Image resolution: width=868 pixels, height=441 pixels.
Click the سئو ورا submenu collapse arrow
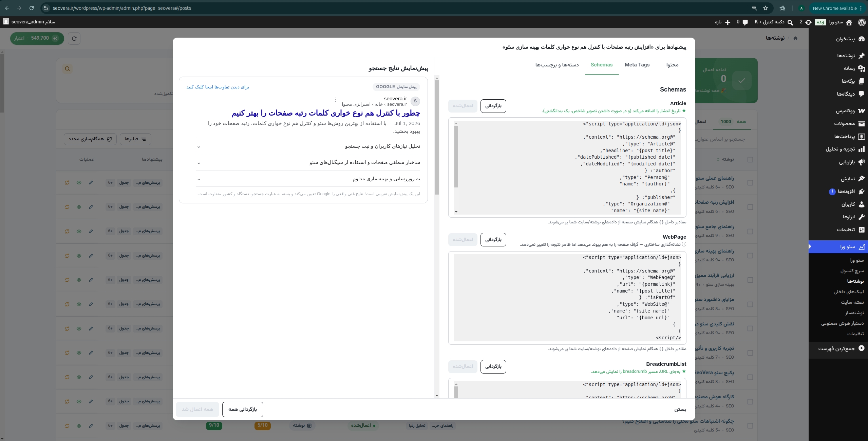coord(811,247)
